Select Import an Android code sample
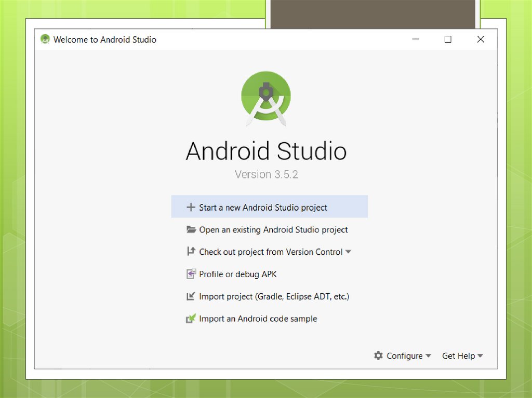Viewport: 532px width, 398px height. click(257, 318)
